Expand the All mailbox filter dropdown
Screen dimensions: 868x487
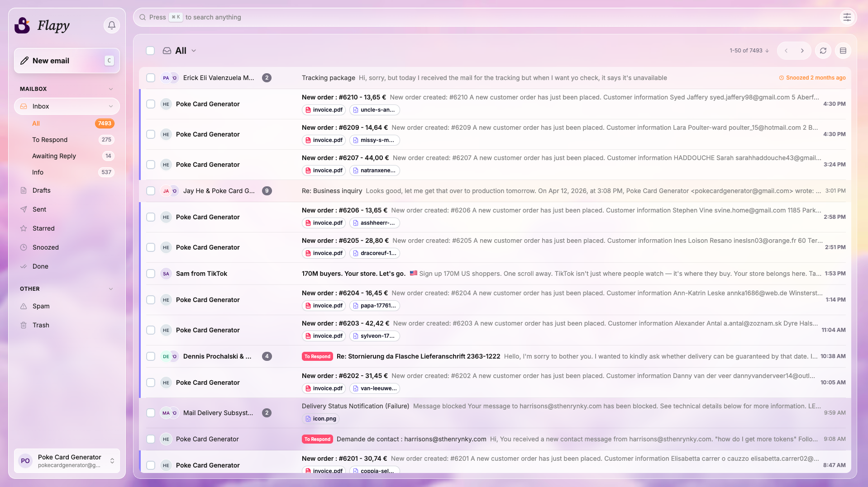coord(194,51)
